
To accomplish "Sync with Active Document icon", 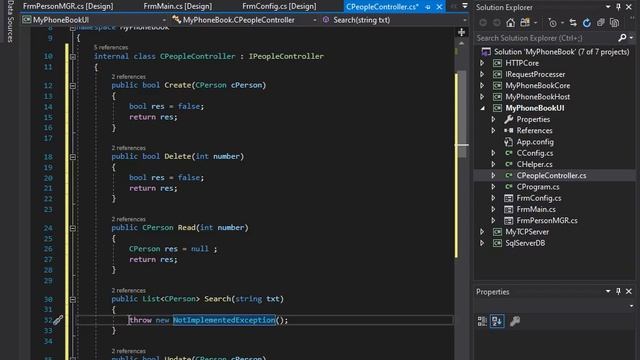I will click(x=573, y=23).
